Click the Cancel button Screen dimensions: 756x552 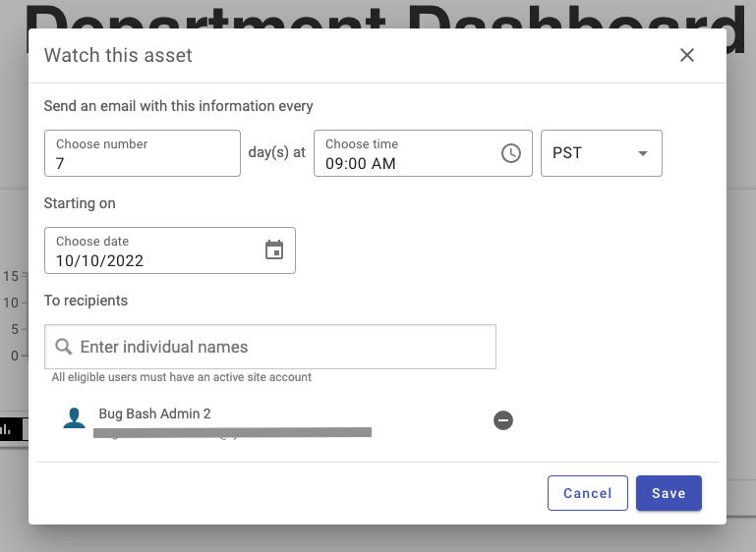tap(587, 493)
